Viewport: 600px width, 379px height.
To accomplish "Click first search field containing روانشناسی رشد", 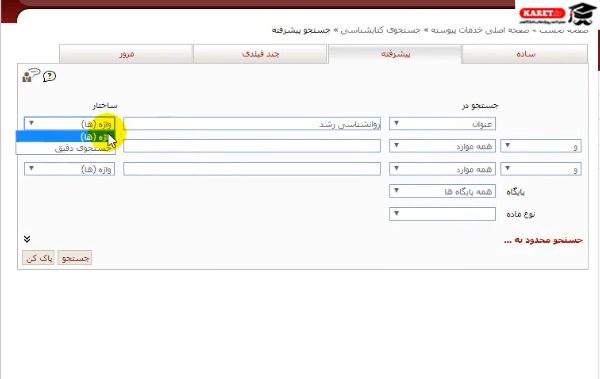I will pos(252,124).
